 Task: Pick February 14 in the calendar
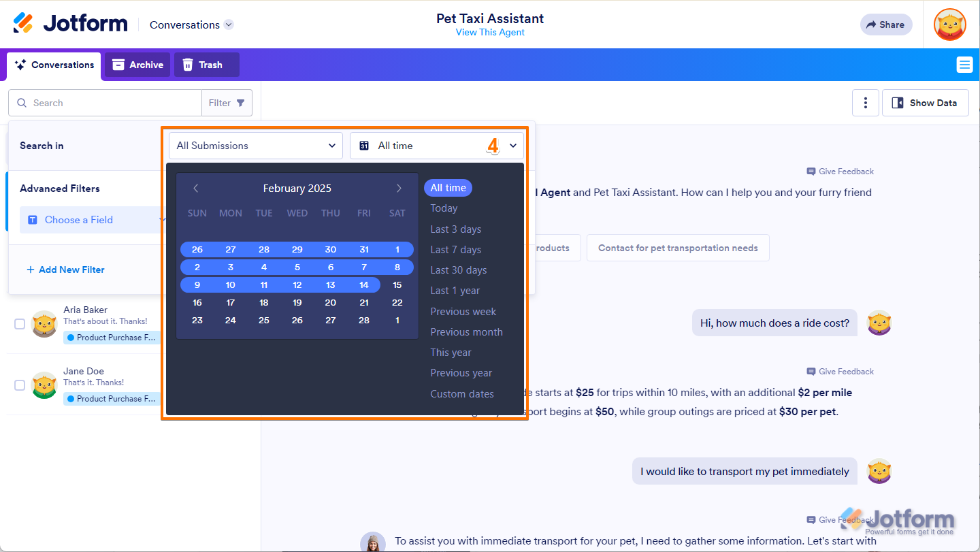tap(364, 285)
